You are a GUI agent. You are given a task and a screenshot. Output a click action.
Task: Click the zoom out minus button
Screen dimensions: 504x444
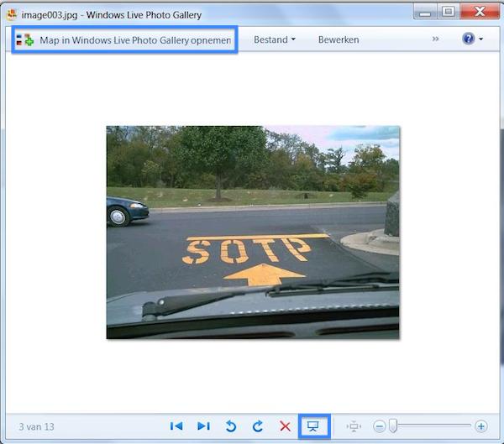[380, 426]
